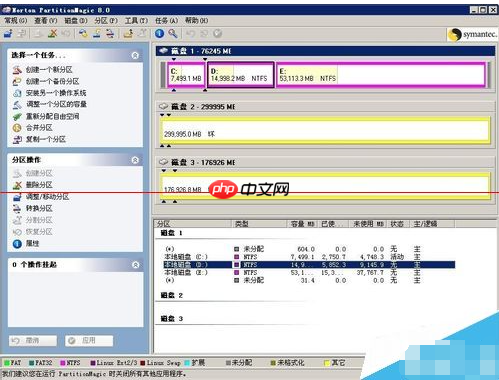Click 恢复分区 in partition operations
Image resolution: width=499 pixels, height=380 pixels.
(x=39, y=232)
